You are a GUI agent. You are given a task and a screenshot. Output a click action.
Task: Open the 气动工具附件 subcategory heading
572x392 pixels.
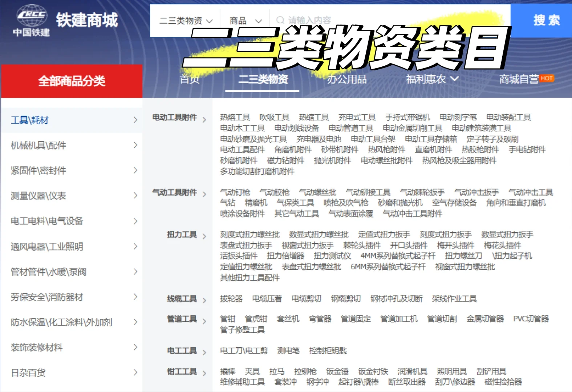click(174, 192)
